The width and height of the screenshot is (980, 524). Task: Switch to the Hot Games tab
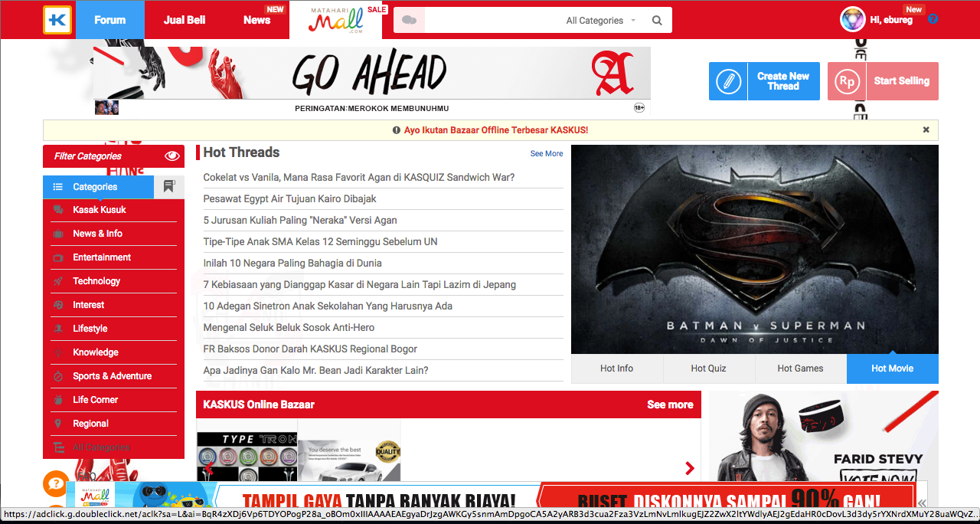pyautogui.click(x=801, y=368)
